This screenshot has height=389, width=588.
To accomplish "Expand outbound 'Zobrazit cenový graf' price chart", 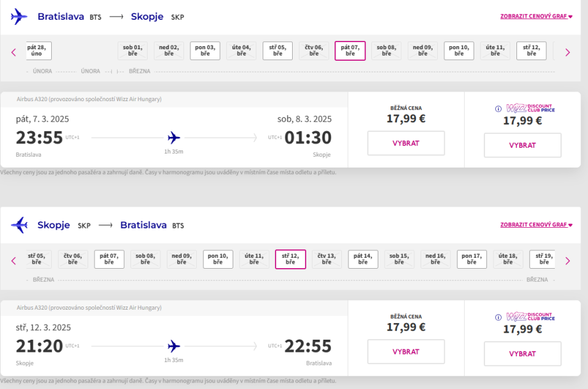I will point(536,16).
